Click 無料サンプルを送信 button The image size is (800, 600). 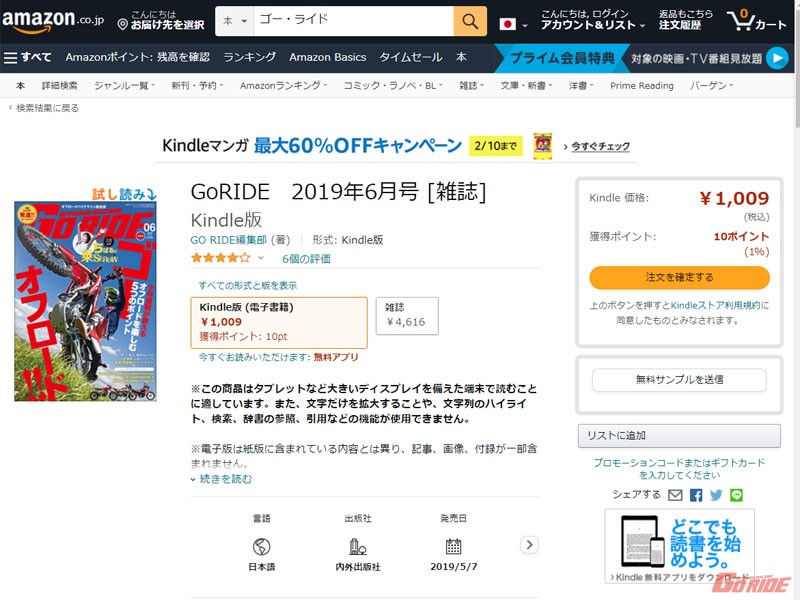tap(679, 380)
